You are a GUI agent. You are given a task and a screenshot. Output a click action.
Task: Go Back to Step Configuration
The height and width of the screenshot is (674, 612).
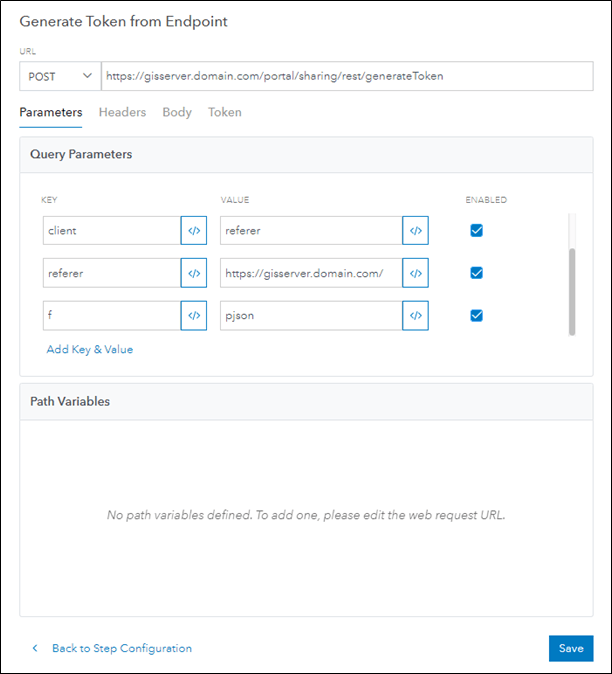tap(122, 648)
